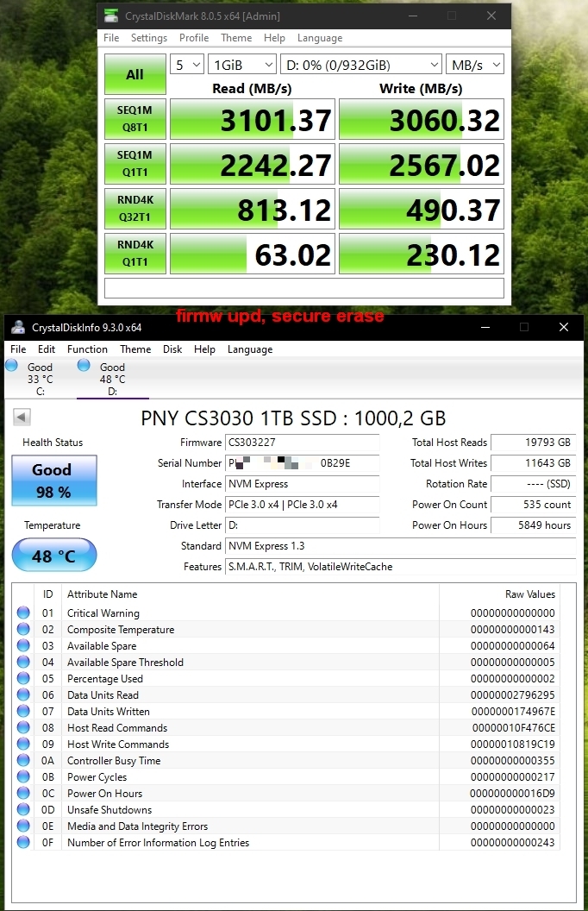
Task: Open the drive selector showing D: 0%
Action: pos(361,65)
